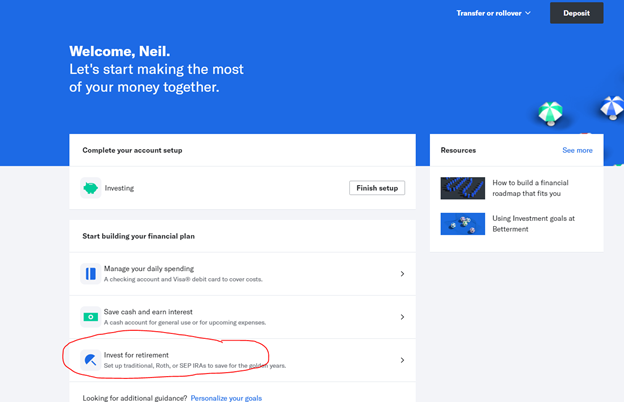Click 'Start building your financial plan' heading
Viewport: 624px width, 402px height.
(138, 236)
